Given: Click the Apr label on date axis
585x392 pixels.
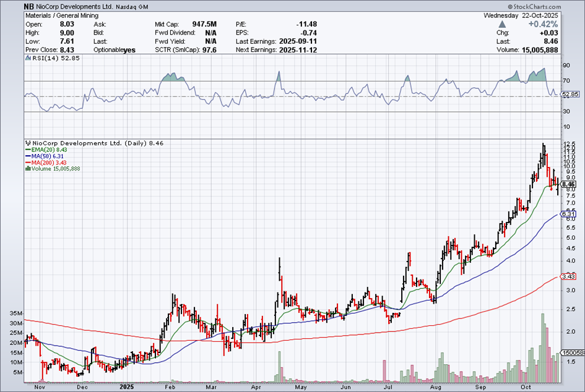Looking at the screenshot, I should click(x=256, y=387).
